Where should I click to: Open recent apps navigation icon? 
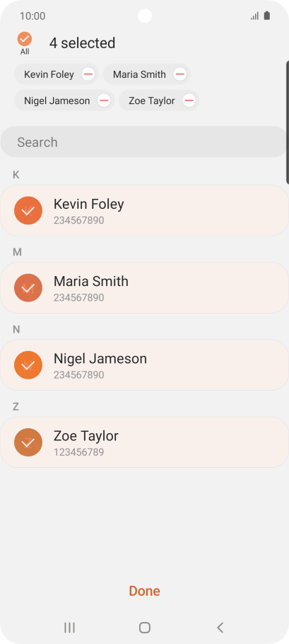coord(70,627)
